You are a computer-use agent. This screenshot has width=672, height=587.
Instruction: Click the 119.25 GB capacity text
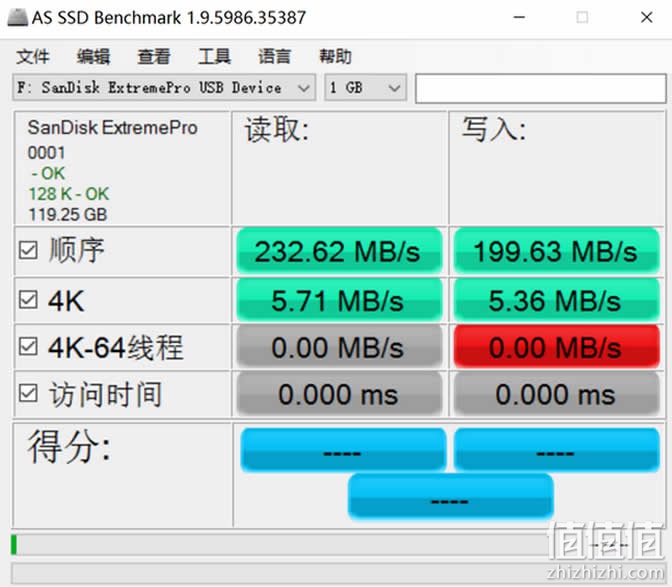point(68,214)
